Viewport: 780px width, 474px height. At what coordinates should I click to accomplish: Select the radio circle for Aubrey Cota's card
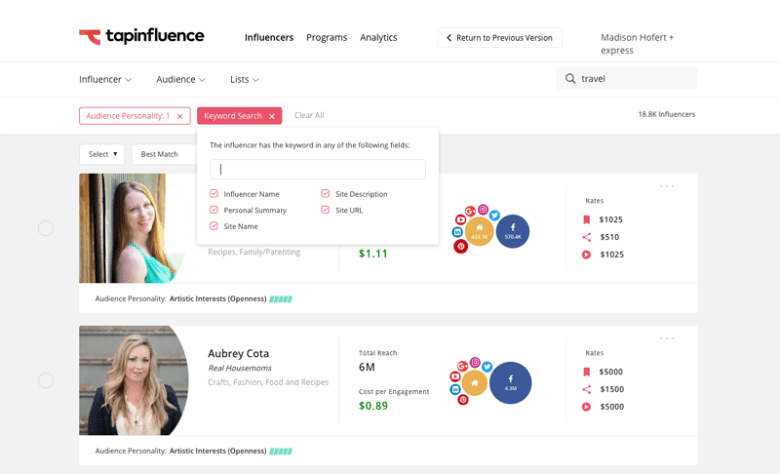(46, 380)
